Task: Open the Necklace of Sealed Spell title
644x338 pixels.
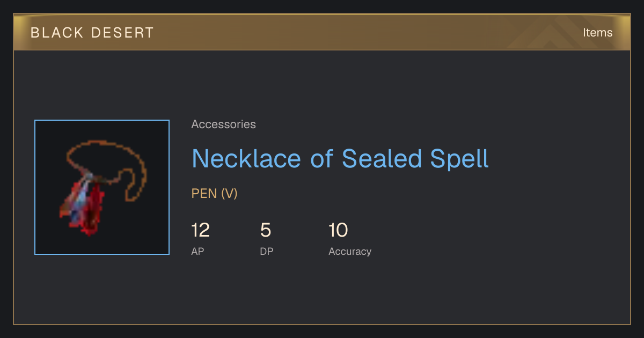Action: (x=340, y=159)
